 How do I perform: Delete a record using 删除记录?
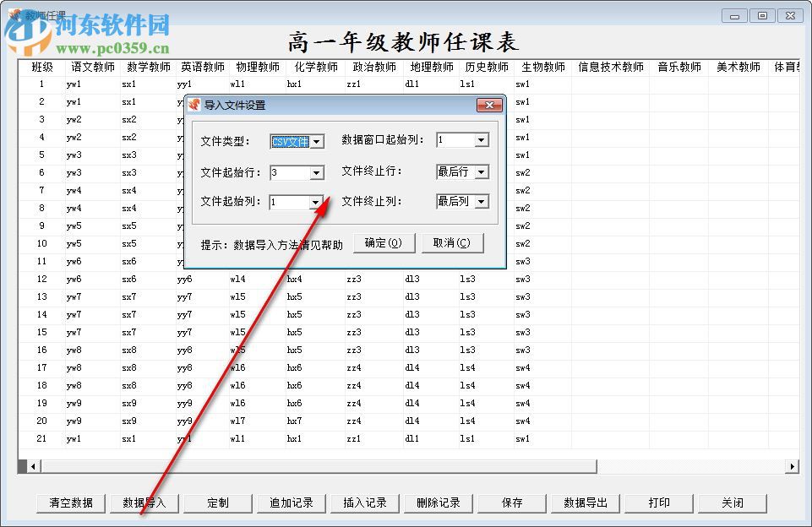pos(438,503)
